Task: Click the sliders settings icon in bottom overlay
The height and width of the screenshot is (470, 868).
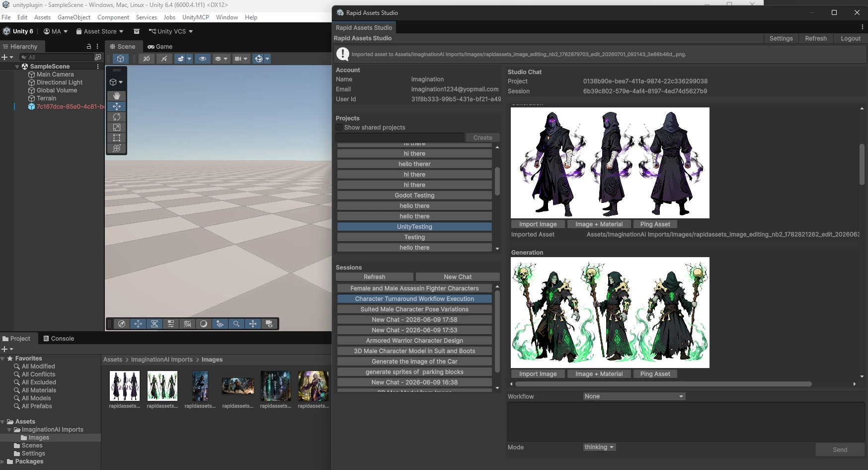Action: click(x=171, y=324)
